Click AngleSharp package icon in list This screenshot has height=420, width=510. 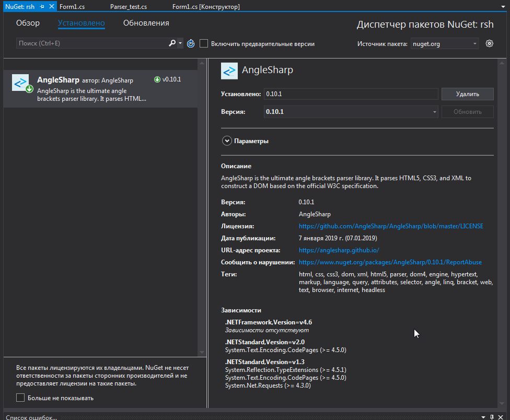tap(20, 83)
